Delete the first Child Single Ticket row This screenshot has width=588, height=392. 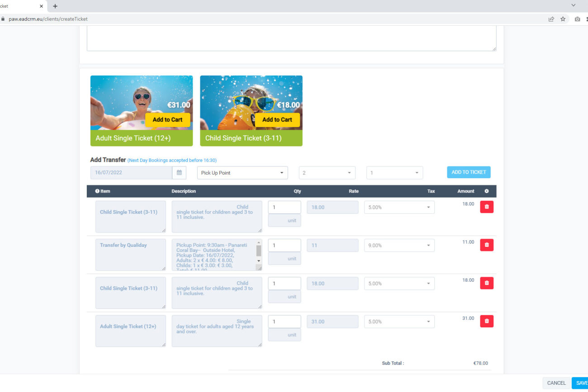coord(486,207)
